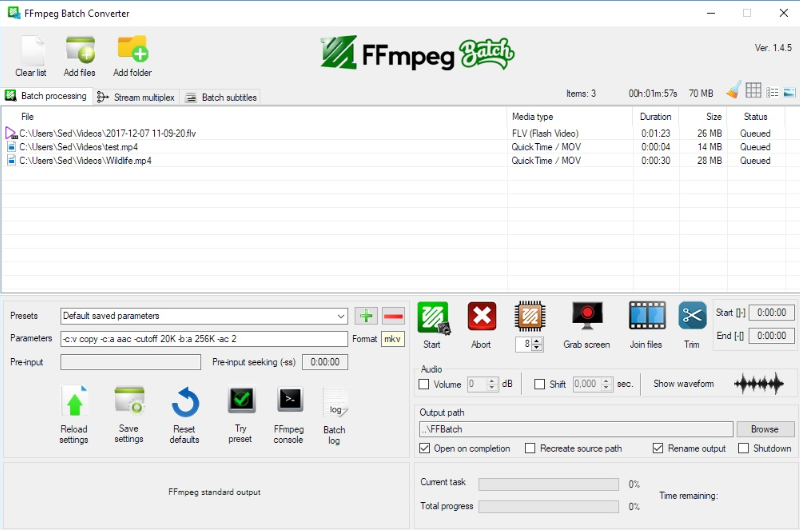Viewport: 800px width, 530px height.
Task: Expand the Presets dropdown
Action: [341, 316]
